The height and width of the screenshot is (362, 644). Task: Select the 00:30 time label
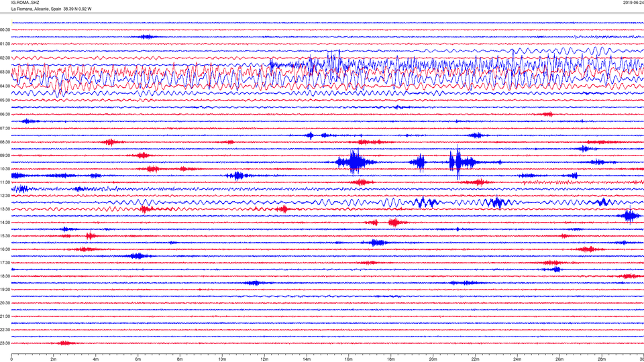click(5, 30)
